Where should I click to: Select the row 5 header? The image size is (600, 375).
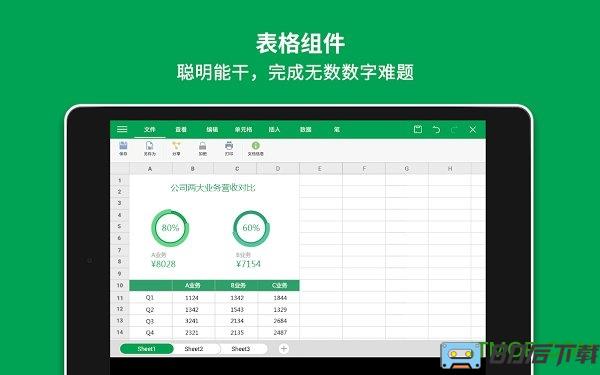[120, 227]
